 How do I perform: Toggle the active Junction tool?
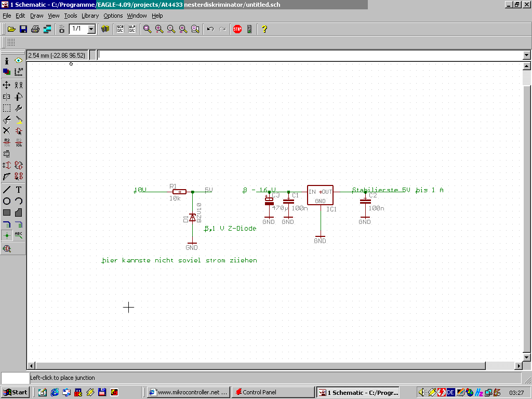[7, 235]
